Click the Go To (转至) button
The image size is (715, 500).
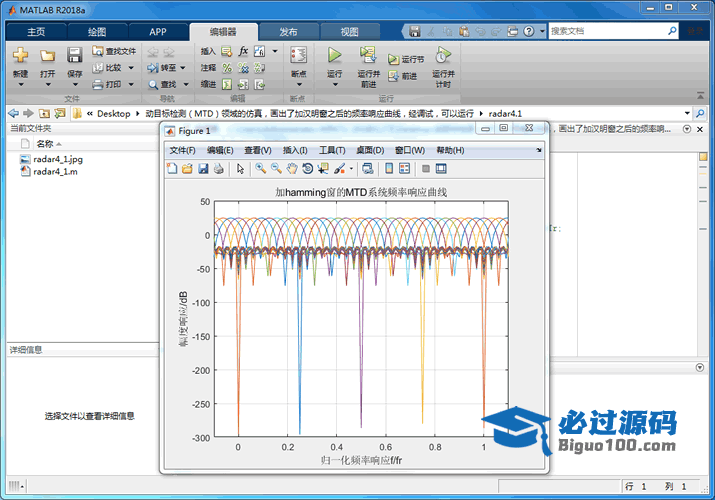tap(162, 68)
